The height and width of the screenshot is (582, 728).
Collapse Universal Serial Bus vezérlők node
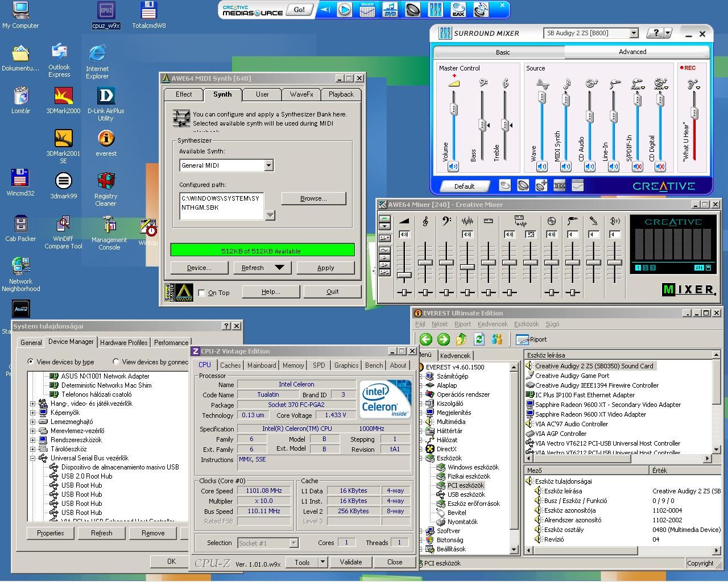click(33, 458)
